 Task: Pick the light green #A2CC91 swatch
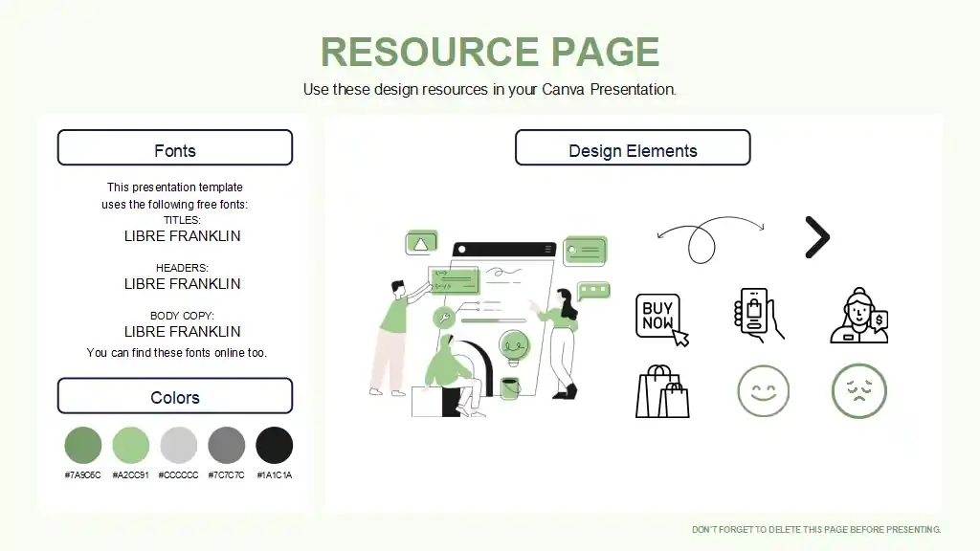(x=130, y=446)
